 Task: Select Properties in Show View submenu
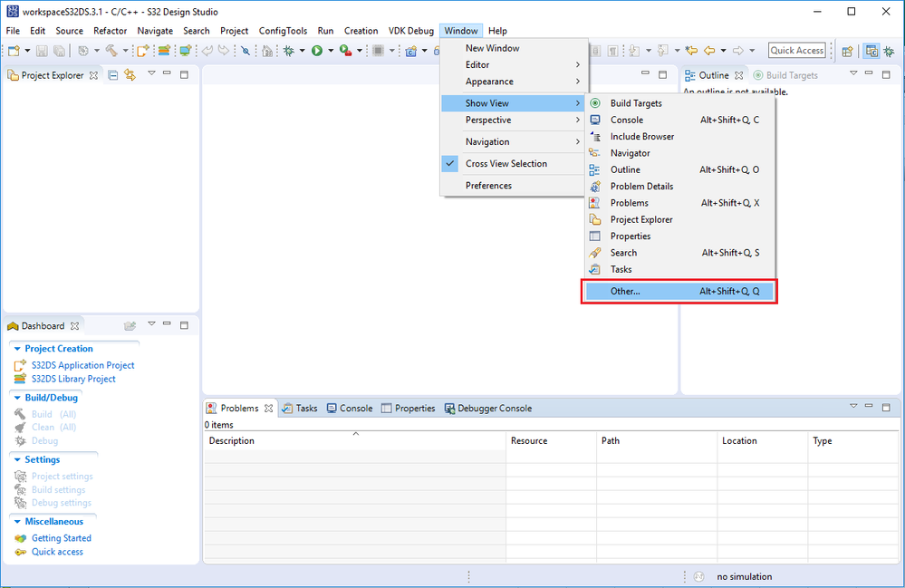point(680,236)
